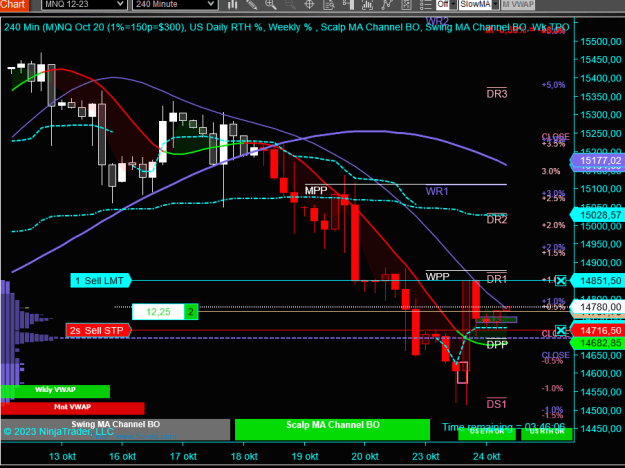This screenshot has height=468, width=625.
Task: Toggle the US RTH OR button
Action: point(547,434)
